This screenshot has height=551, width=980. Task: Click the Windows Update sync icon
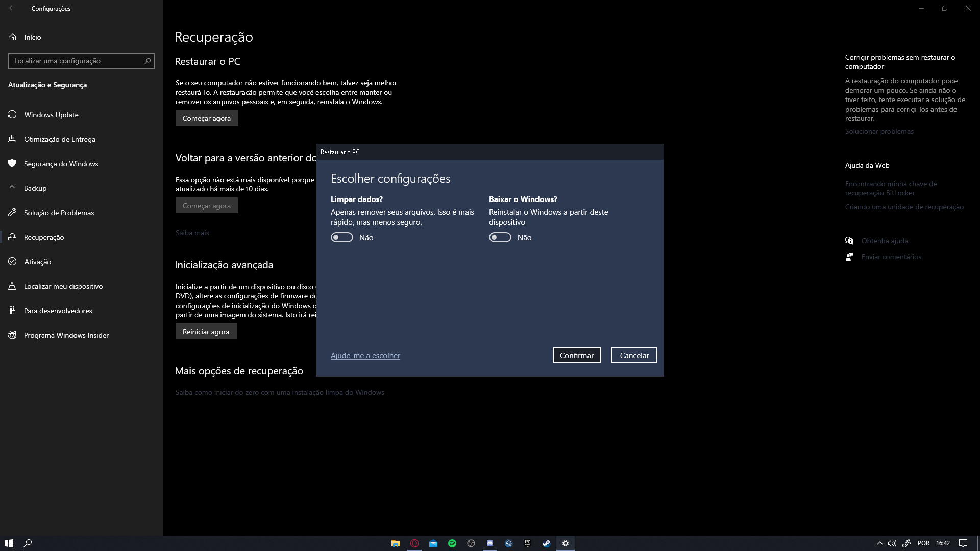12,115
